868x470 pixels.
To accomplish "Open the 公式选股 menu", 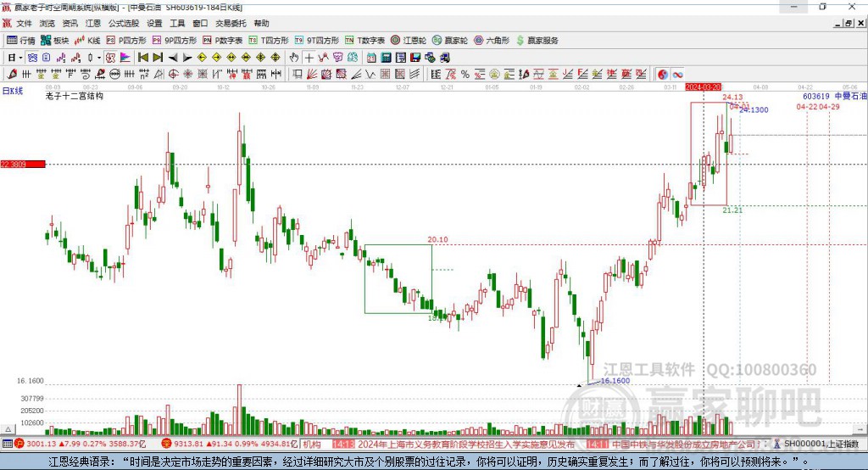I will pyautogui.click(x=124, y=23).
